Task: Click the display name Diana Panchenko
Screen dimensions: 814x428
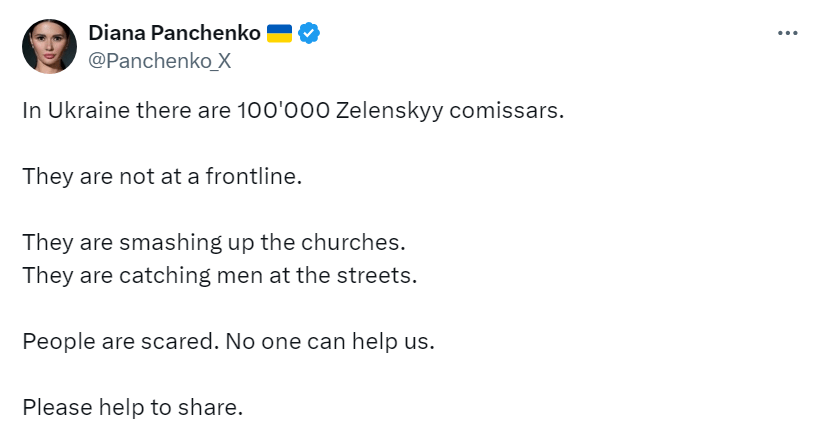Action: 175,34
